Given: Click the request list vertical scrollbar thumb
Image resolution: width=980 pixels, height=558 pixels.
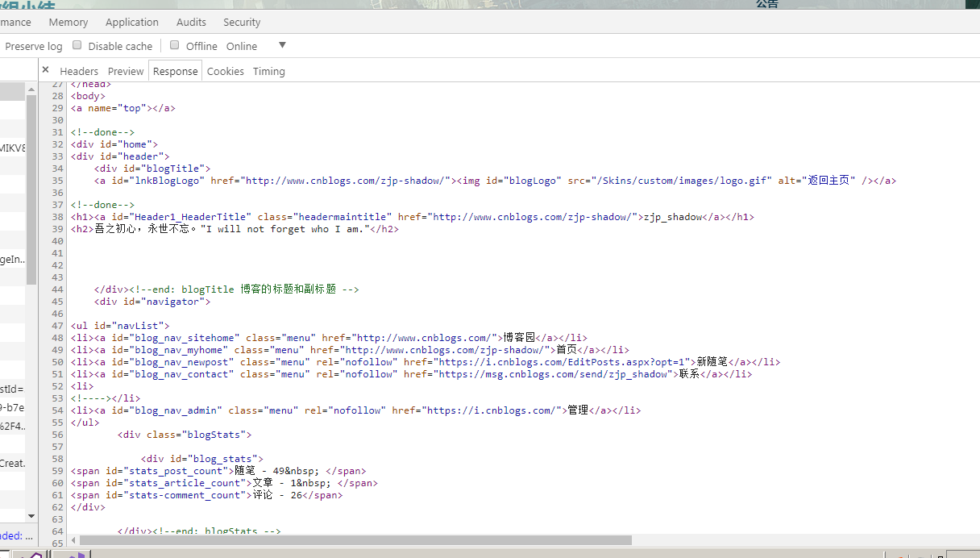Looking at the screenshot, I should pos(31,189).
